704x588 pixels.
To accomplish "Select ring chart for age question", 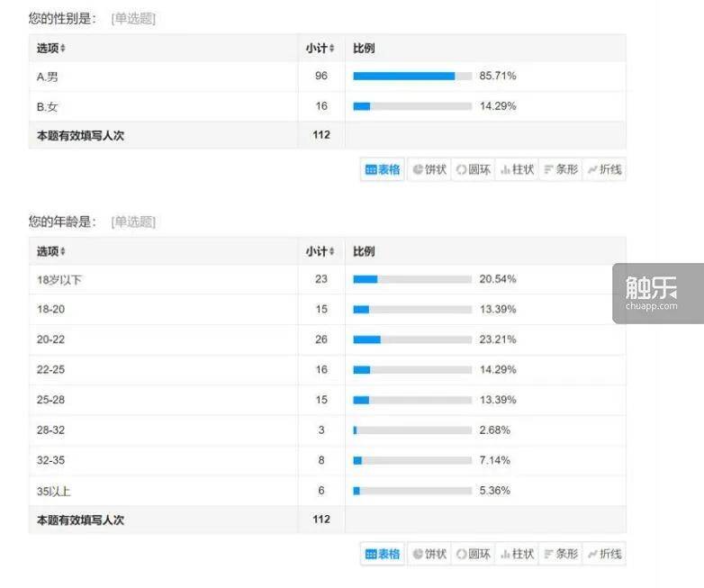I will click(x=473, y=554).
